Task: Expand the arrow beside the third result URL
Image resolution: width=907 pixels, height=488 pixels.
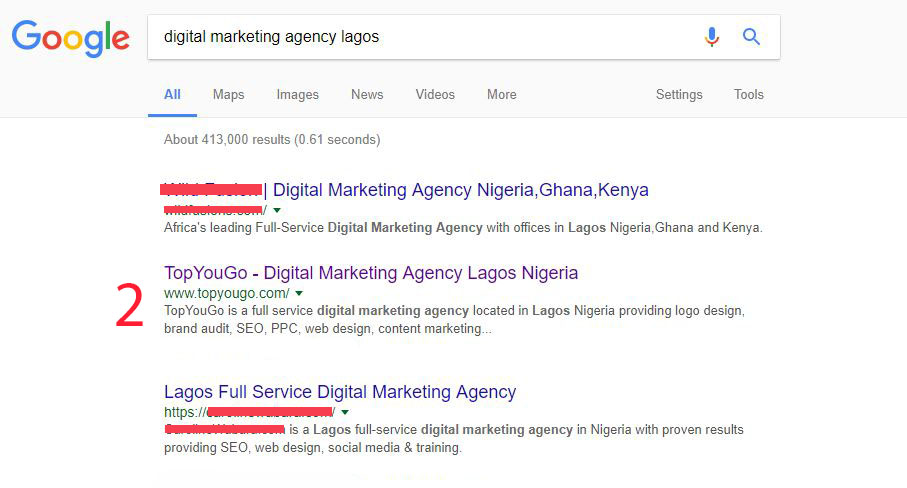Action: [345, 412]
